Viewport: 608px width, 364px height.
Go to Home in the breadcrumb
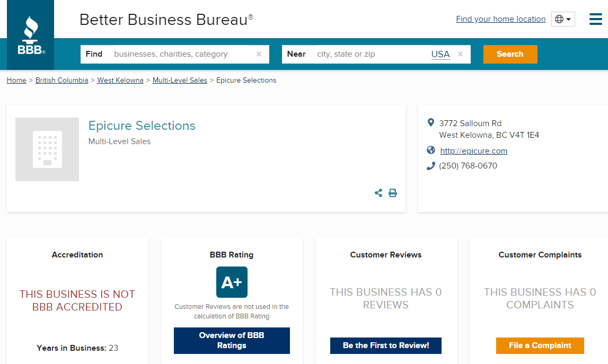[x=16, y=80]
